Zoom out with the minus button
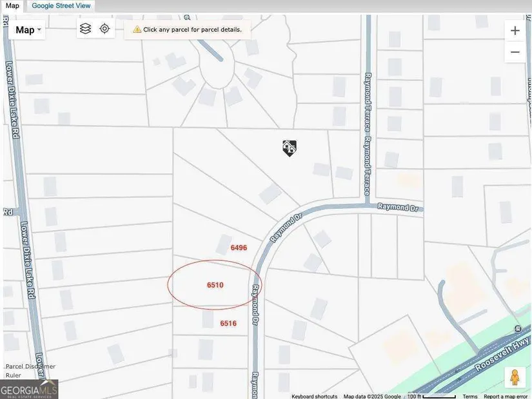The image size is (532, 399). coord(515,52)
